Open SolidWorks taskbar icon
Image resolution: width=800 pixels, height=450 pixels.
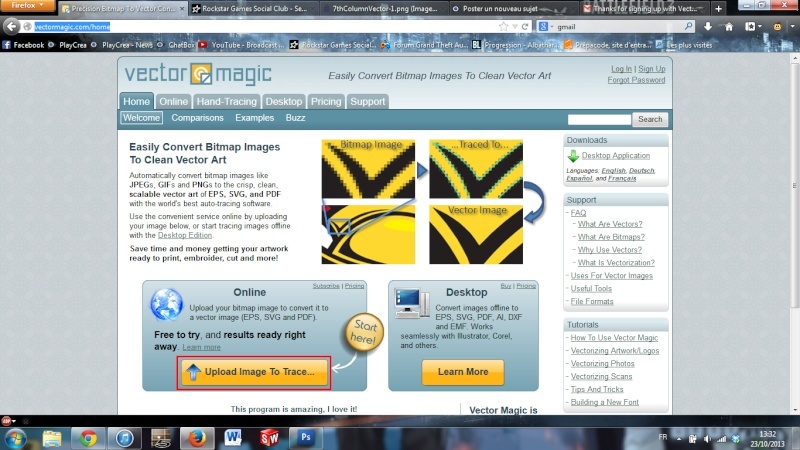pos(269,438)
